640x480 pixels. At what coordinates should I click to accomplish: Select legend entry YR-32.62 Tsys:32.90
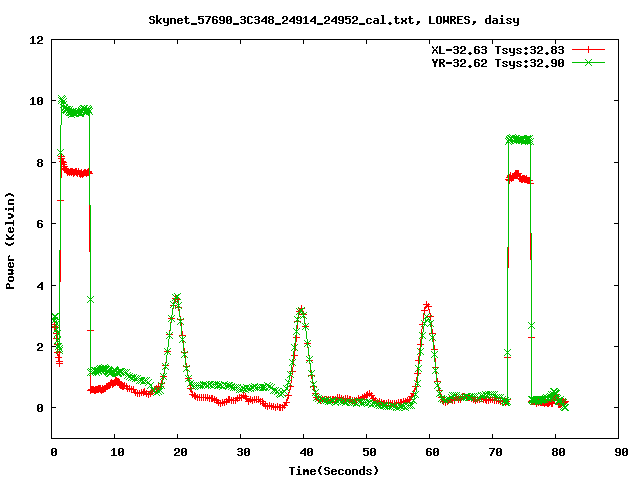tap(498, 63)
